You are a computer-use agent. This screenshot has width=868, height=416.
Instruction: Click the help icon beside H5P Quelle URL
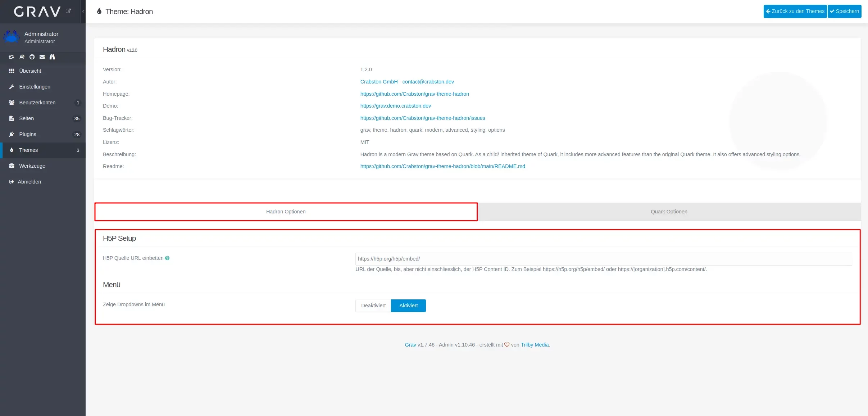pos(167,258)
